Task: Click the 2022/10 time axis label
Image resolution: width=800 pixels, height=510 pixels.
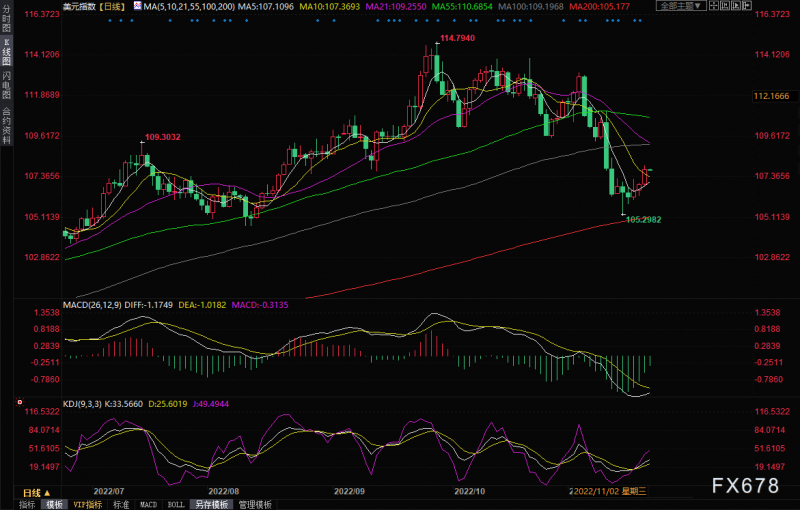Action: (x=469, y=491)
